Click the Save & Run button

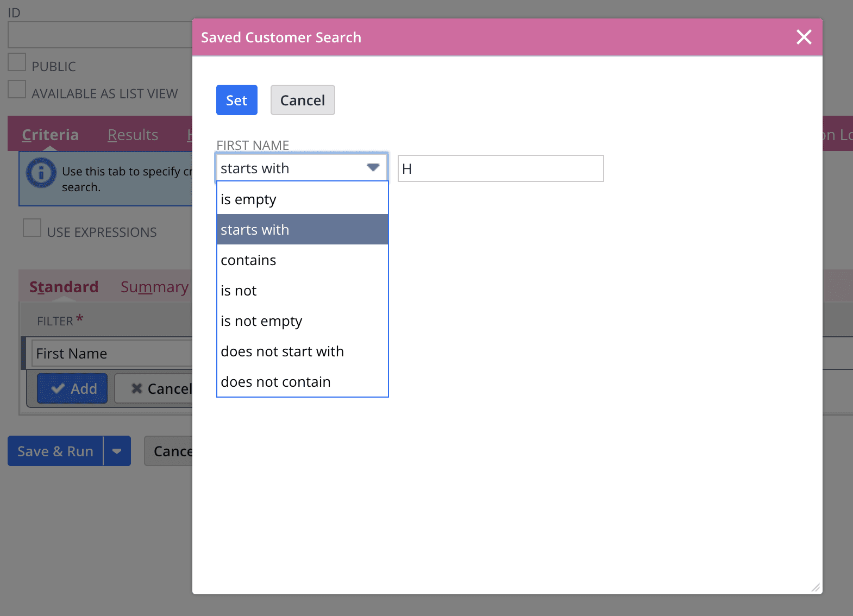click(54, 451)
